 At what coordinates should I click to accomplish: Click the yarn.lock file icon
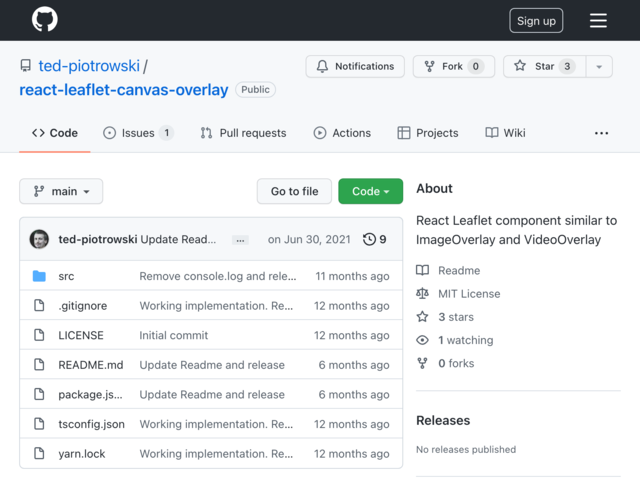click(x=39, y=453)
